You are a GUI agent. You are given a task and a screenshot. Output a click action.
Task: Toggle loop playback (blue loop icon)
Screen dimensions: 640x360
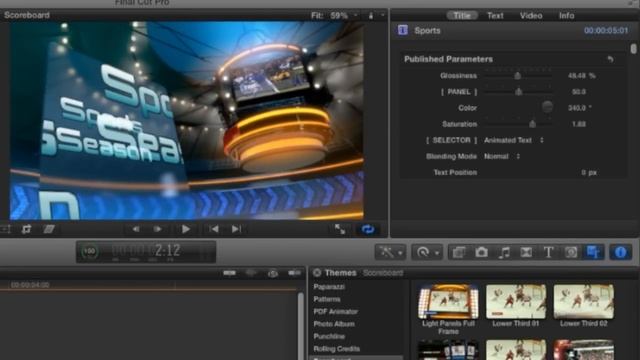(368, 229)
